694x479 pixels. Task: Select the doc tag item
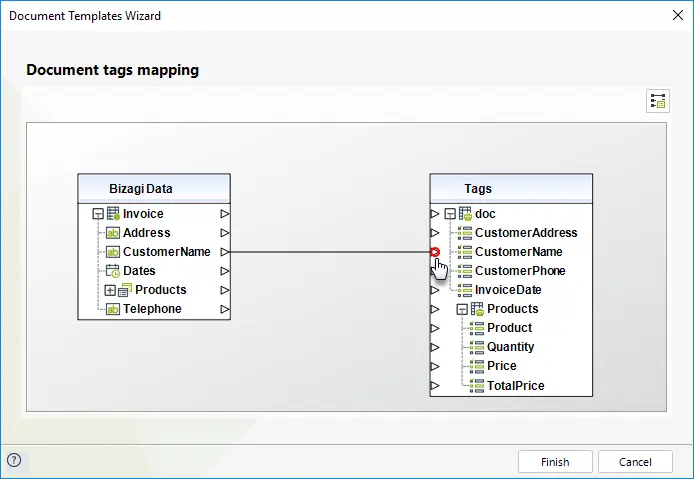[485, 214]
